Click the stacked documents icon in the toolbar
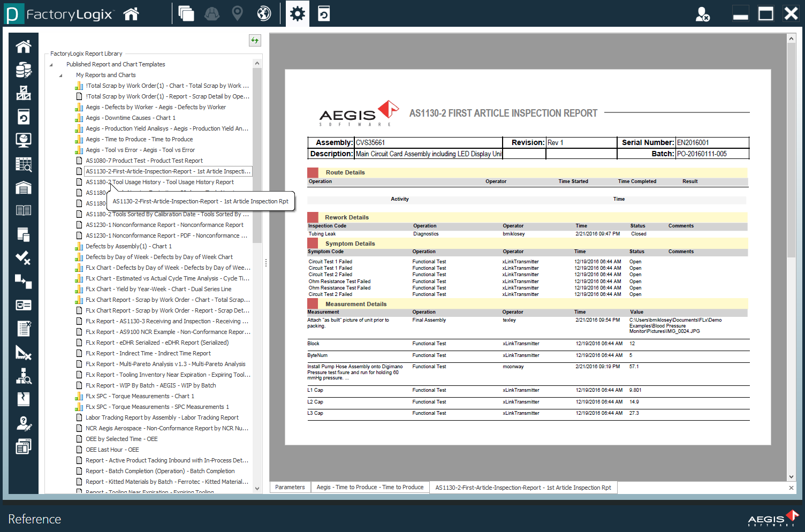This screenshot has width=805, height=532. point(186,13)
